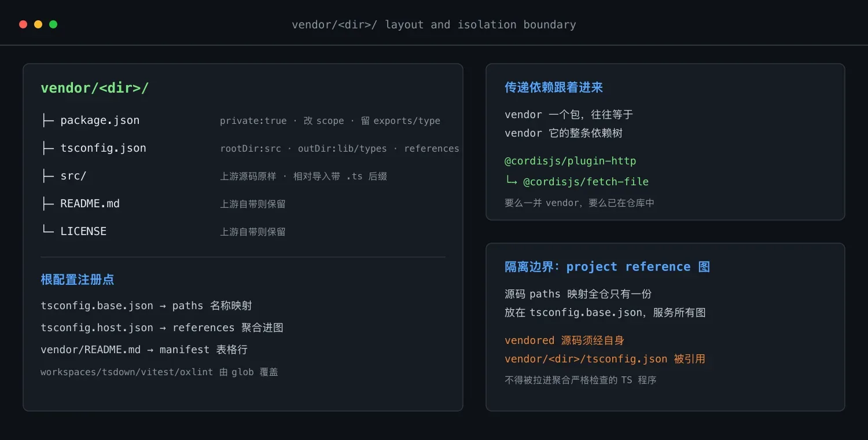
Task: Click the yellow minimize window dot
Action: (x=38, y=24)
